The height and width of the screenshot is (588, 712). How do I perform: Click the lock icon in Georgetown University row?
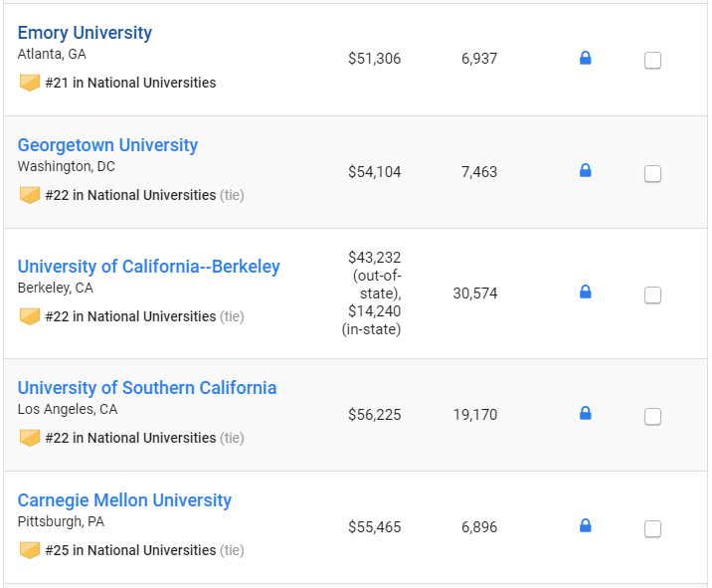(x=586, y=170)
